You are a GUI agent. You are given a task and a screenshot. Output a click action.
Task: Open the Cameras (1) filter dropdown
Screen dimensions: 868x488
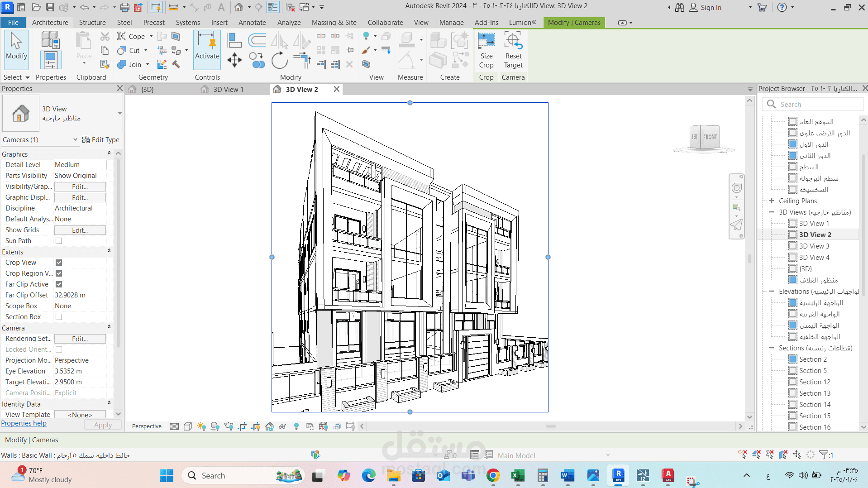[x=75, y=140]
